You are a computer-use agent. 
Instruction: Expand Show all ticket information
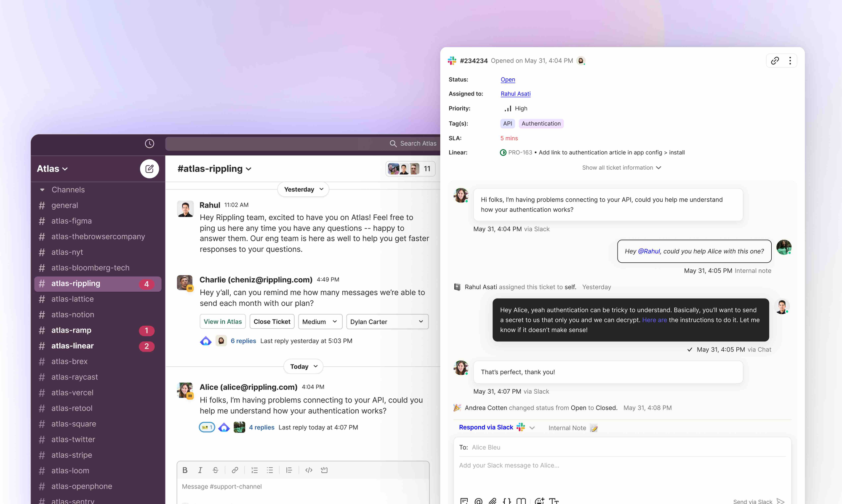(621, 168)
